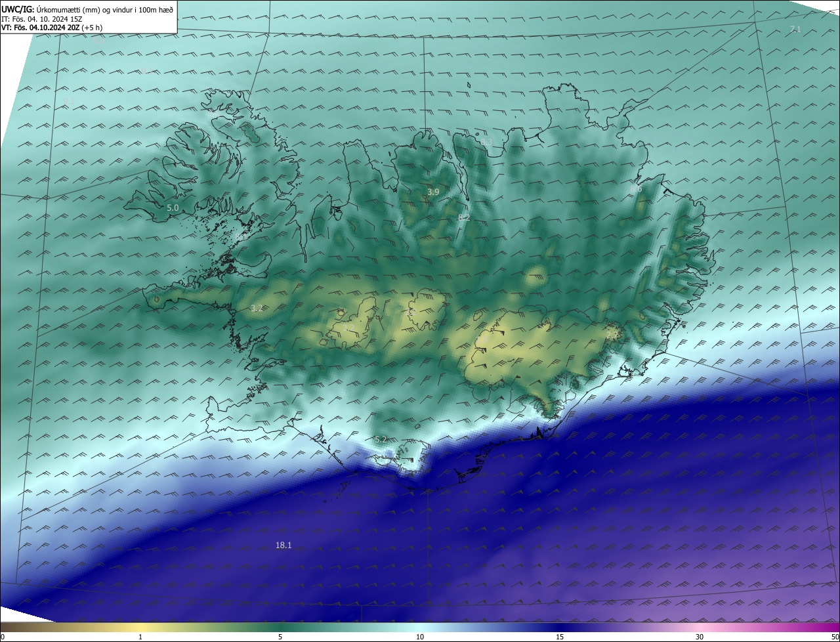Click the 3.9 value label in north Iceland

(433, 192)
